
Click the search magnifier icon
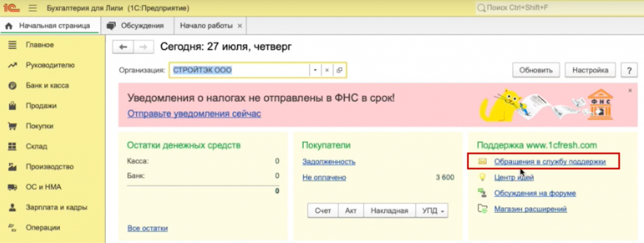click(480, 8)
